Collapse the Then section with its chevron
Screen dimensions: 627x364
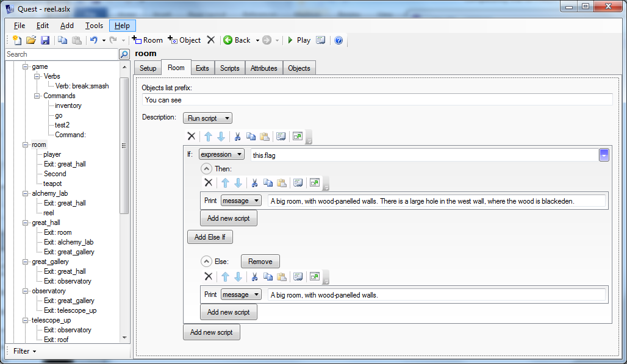[207, 168]
